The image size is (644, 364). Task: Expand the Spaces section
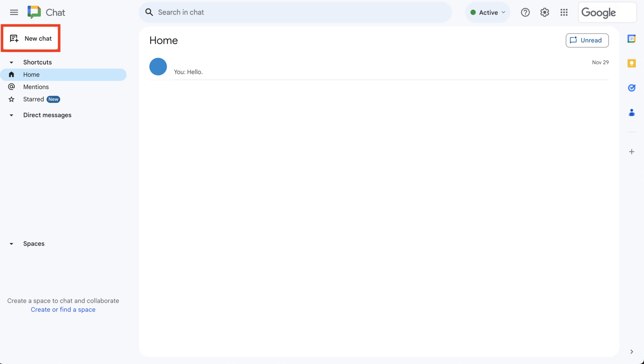11,244
